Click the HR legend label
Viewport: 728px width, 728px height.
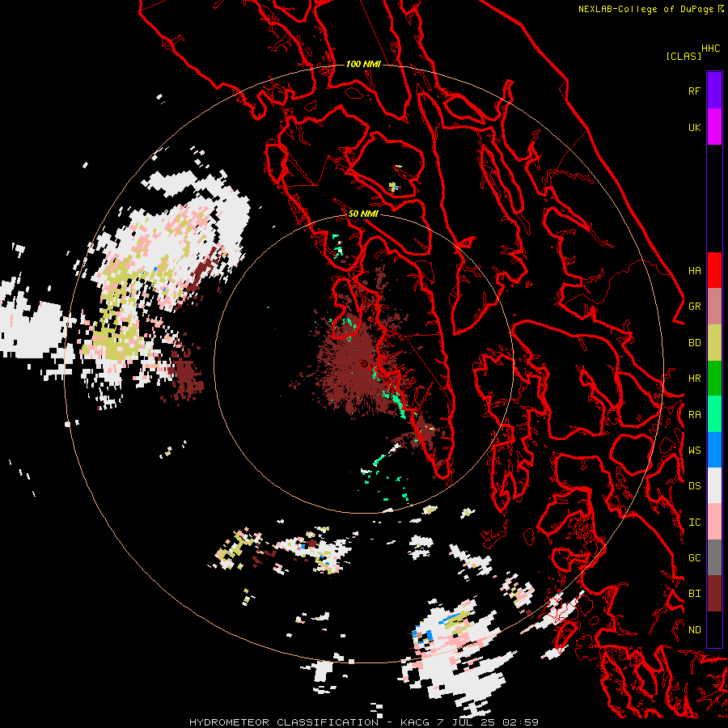[x=694, y=379]
